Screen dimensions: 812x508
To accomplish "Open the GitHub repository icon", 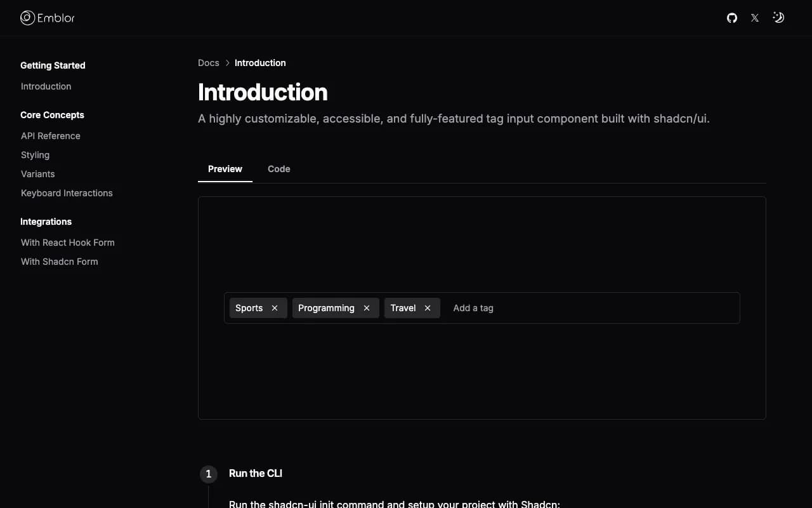I will (x=732, y=18).
